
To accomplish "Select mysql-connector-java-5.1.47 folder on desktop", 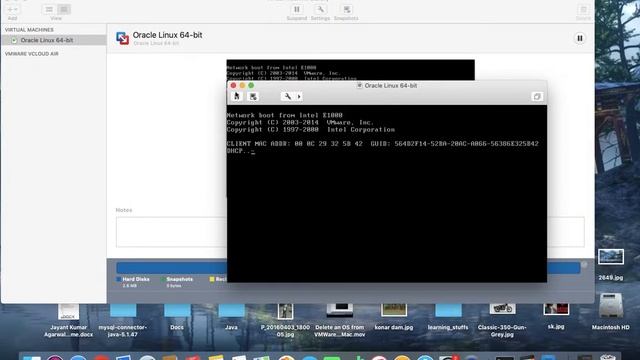I will click(x=123, y=321).
